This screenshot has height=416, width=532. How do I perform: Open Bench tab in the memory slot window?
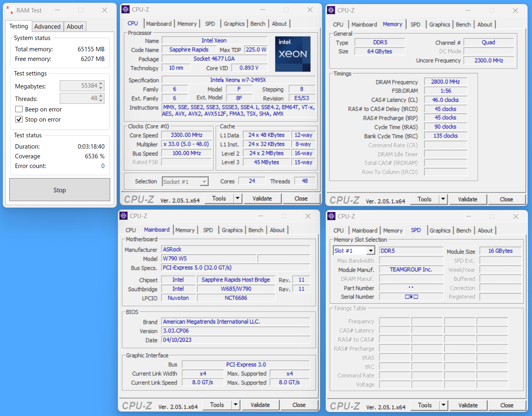[x=464, y=231]
